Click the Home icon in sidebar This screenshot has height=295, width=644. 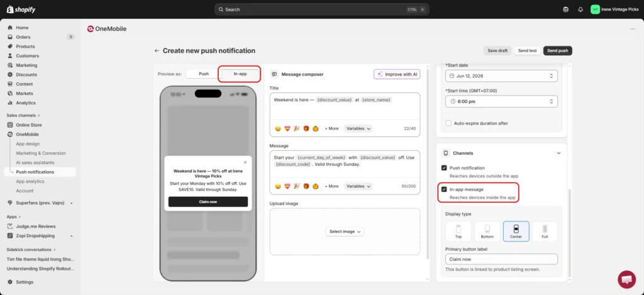(x=10, y=28)
